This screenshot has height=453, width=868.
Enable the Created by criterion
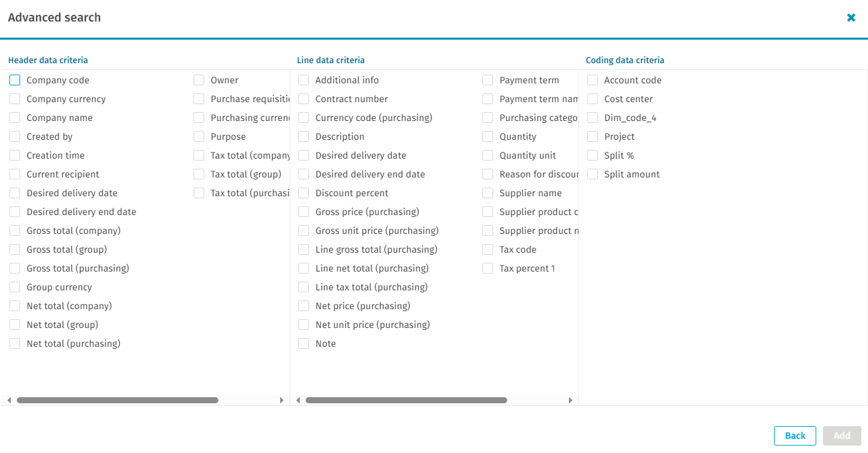pyautogui.click(x=15, y=136)
